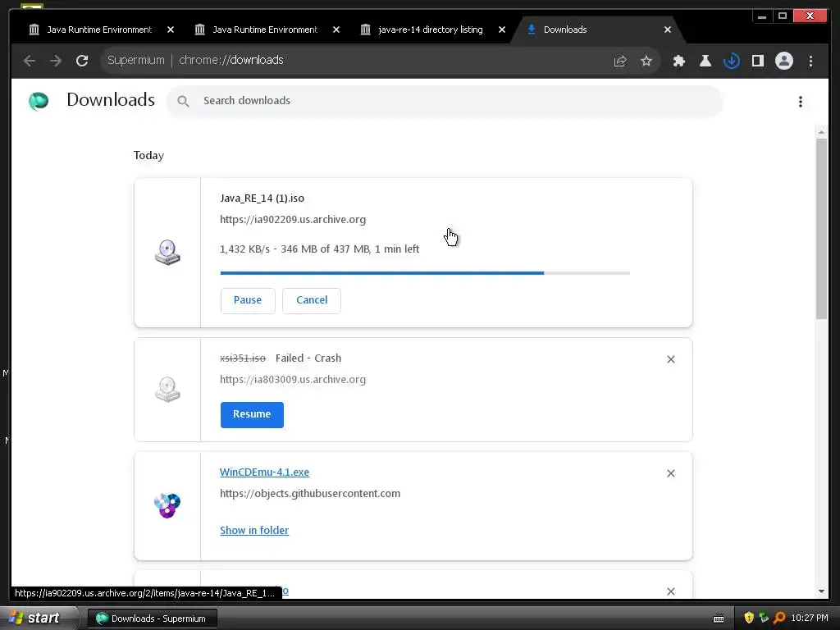Go forward with the browser forward arrow
Screen dimensions: 840x630
tap(56, 61)
